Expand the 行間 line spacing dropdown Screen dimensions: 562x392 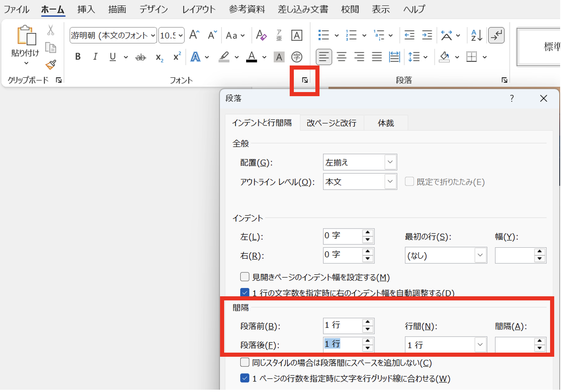coord(480,345)
